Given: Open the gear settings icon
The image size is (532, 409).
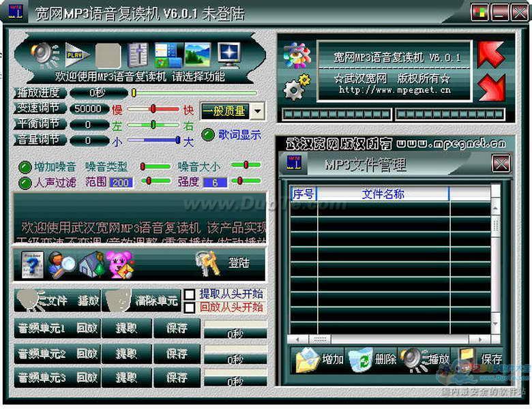Looking at the screenshot, I should (x=297, y=87).
